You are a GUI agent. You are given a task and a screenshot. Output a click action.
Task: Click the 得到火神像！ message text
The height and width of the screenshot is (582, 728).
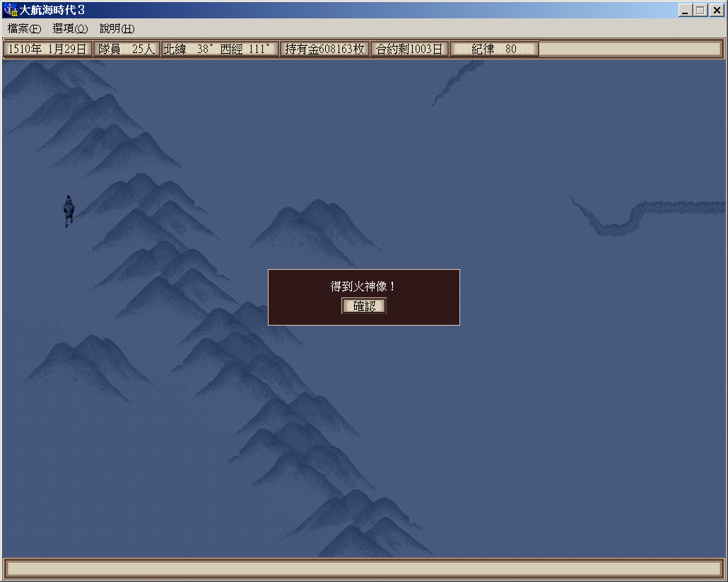tap(363, 287)
